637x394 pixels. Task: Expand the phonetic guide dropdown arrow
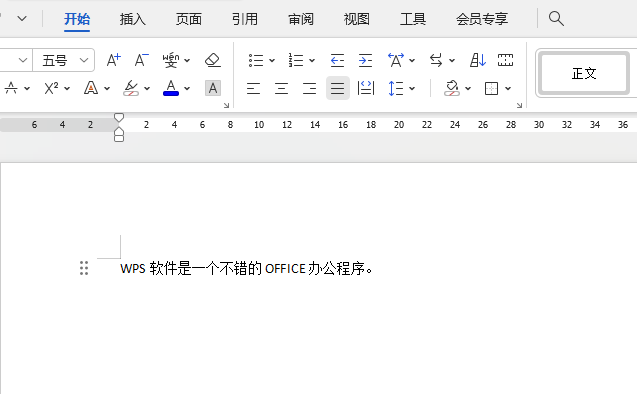187,61
